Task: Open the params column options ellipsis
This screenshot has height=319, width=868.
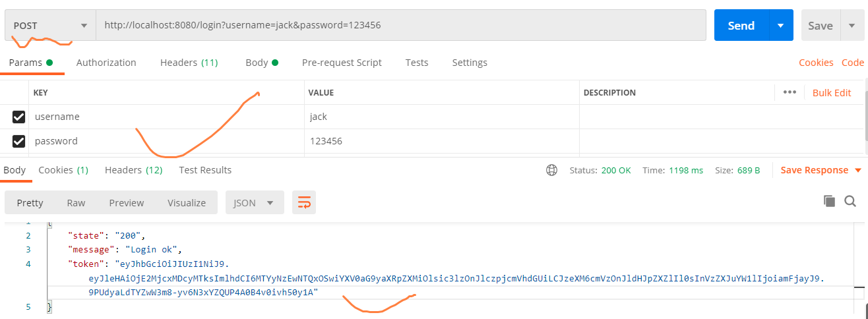Action: click(x=790, y=92)
